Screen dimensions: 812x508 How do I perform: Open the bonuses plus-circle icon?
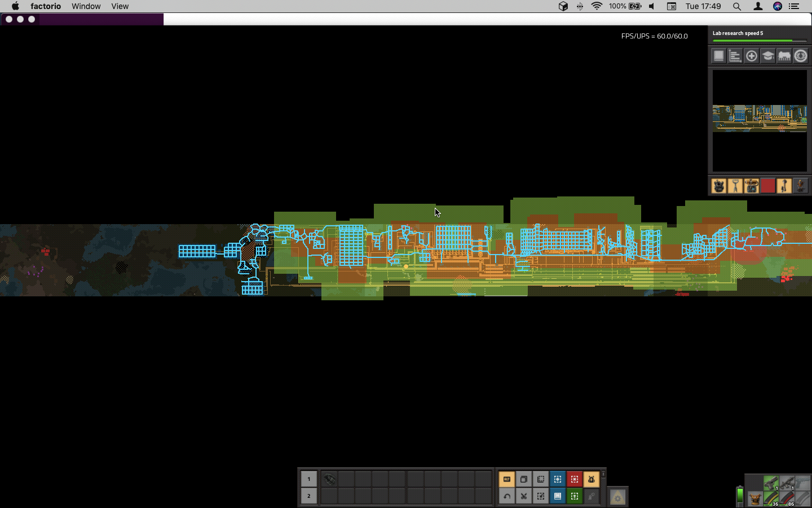click(x=751, y=56)
